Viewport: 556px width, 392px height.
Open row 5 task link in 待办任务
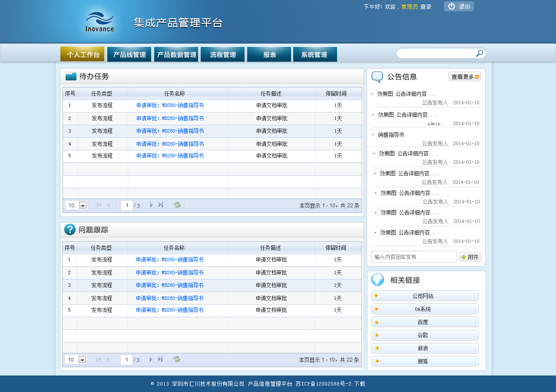click(x=170, y=156)
